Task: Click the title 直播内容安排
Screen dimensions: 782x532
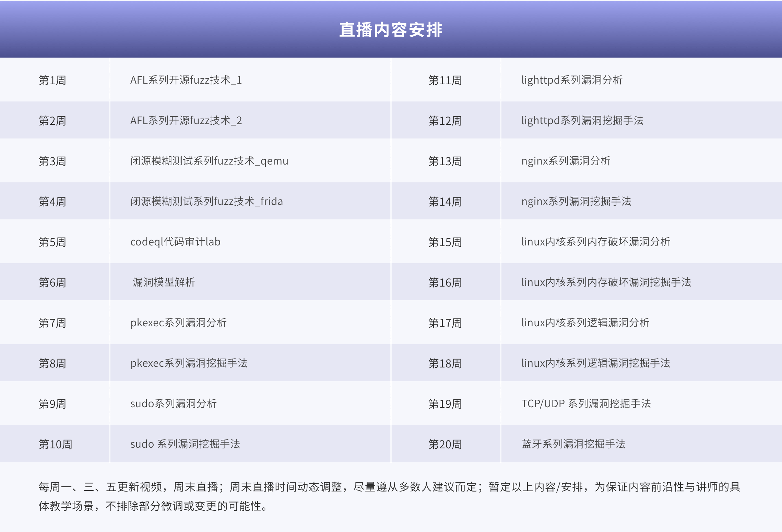Action: click(x=391, y=29)
